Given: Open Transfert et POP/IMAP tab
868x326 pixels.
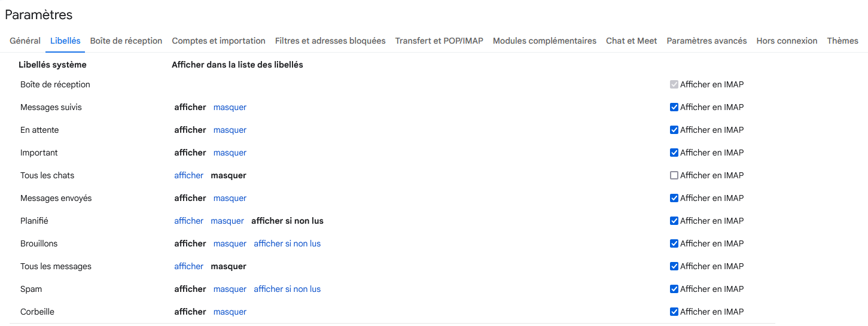Looking at the screenshot, I should pos(439,41).
